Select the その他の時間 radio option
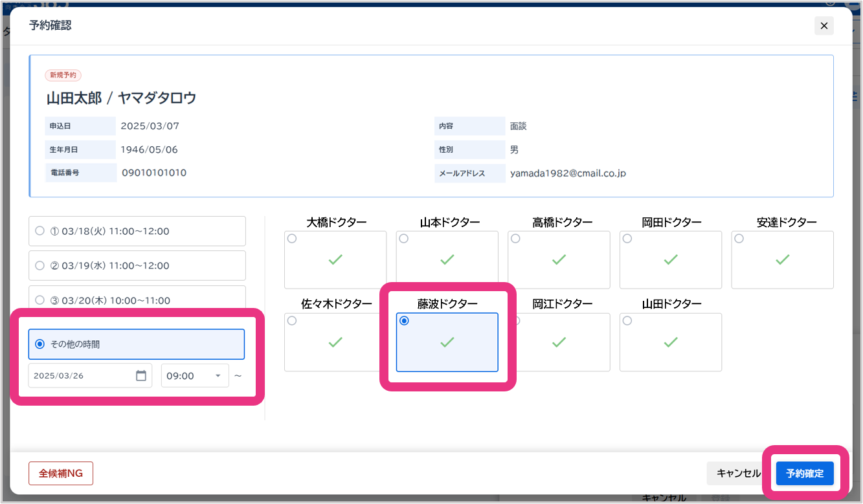The image size is (863, 504). [x=40, y=344]
